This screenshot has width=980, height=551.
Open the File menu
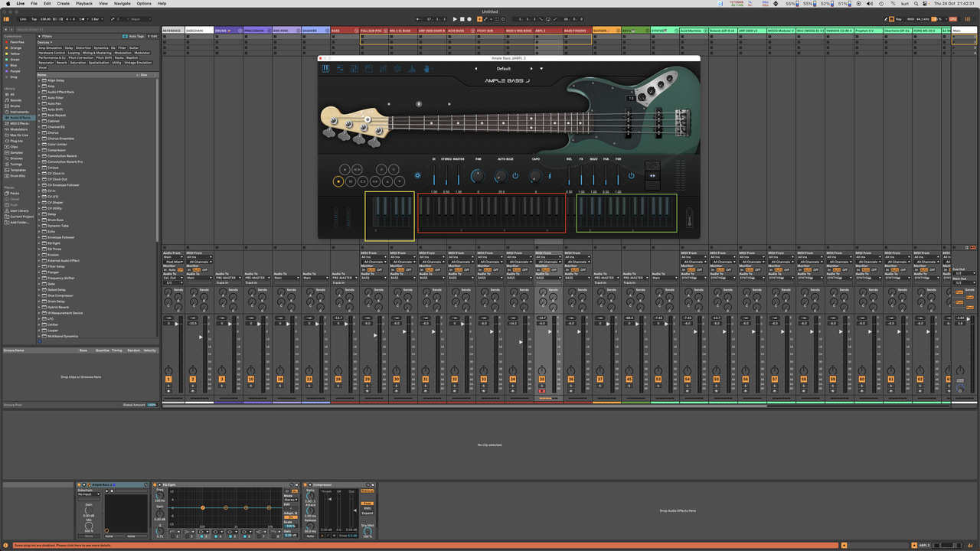coord(33,3)
